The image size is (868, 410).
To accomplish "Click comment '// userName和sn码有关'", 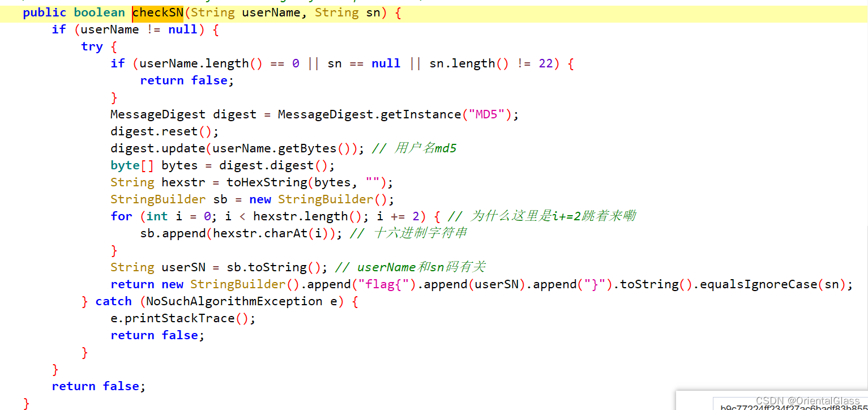I will (411, 268).
